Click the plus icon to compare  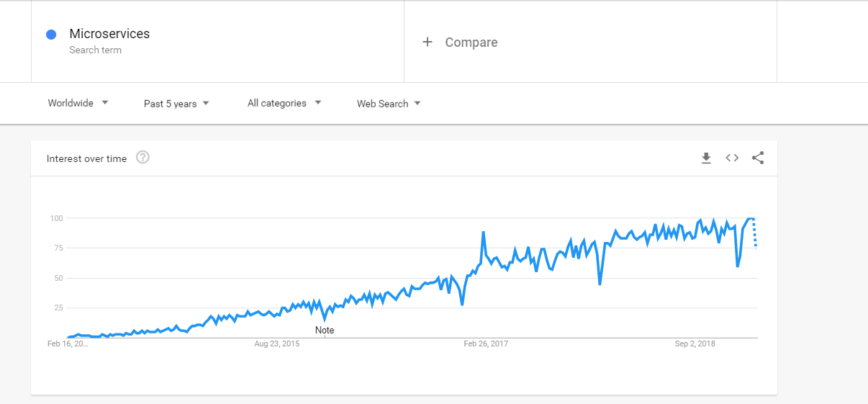(428, 42)
